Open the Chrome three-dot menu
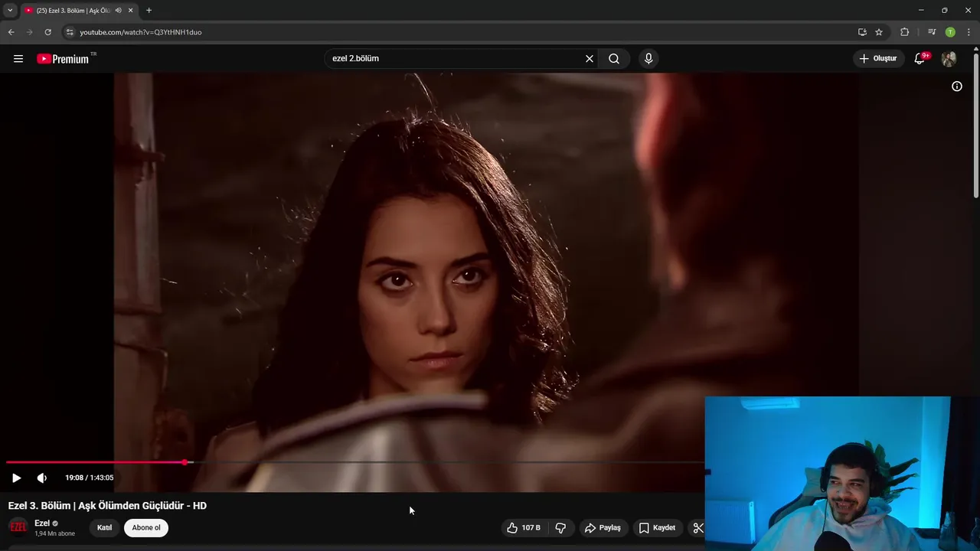The image size is (980, 551). click(969, 32)
